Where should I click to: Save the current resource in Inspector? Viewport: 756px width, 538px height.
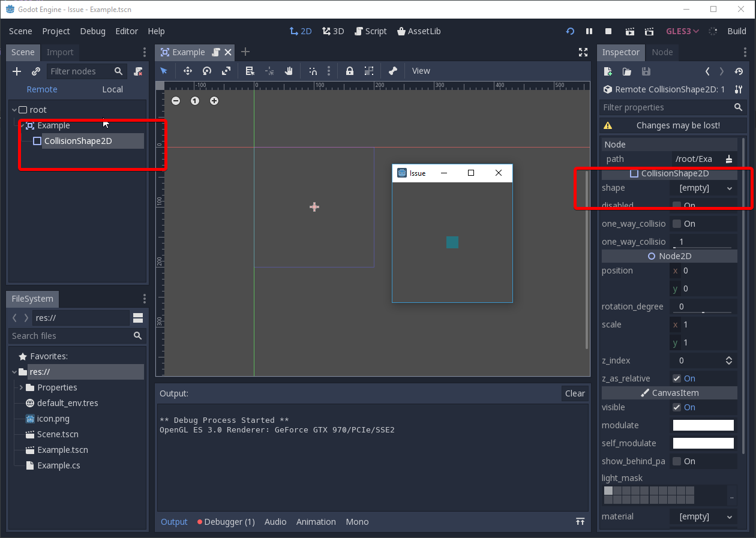(646, 71)
